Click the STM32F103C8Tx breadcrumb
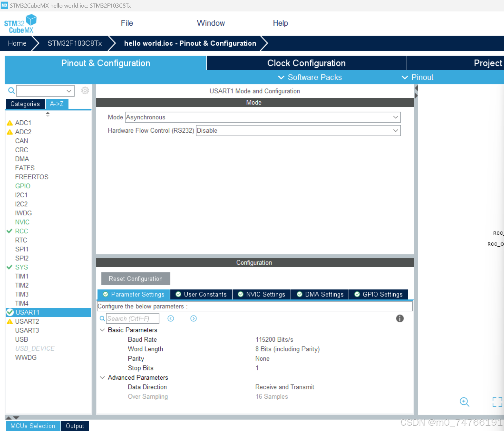 pos(74,43)
